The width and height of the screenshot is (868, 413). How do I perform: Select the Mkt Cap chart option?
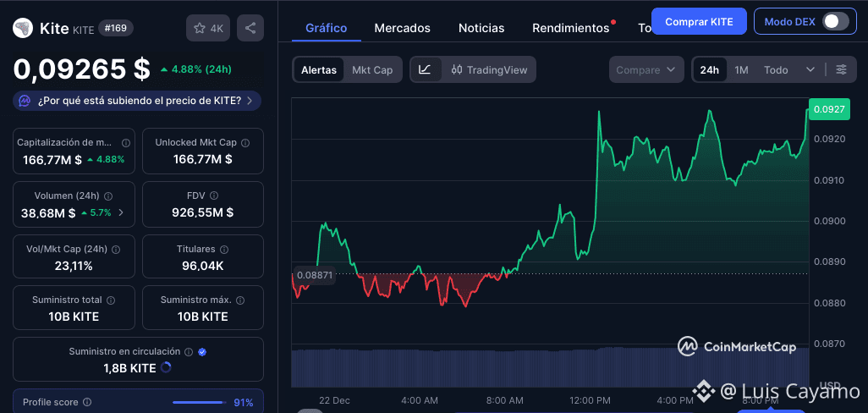coord(372,69)
